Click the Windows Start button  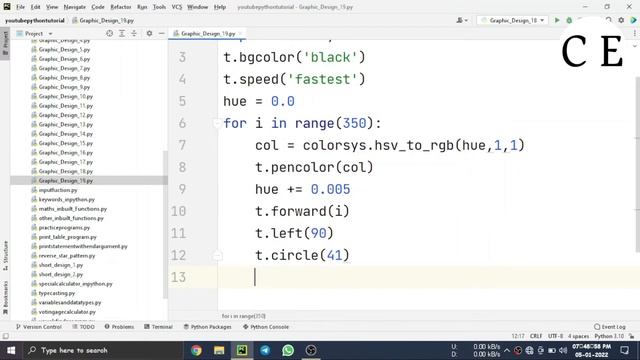pyautogui.click(x=11, y=350)
